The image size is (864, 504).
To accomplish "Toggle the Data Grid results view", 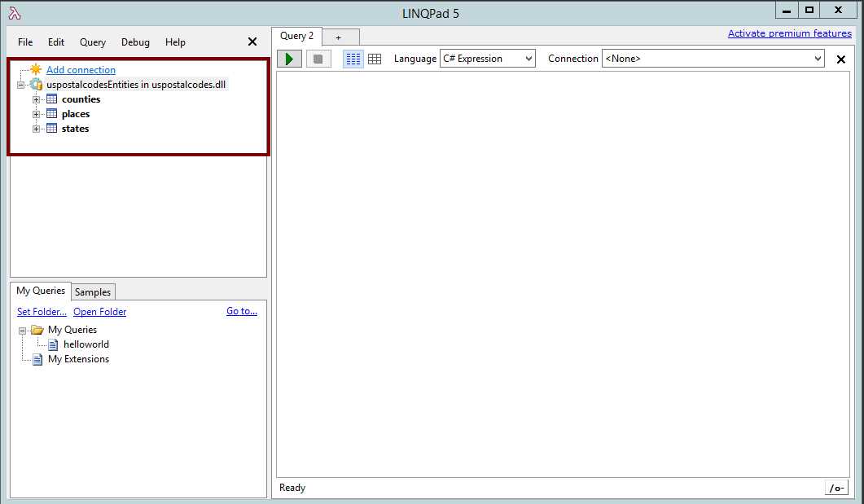I will click(x=375, y=58).
